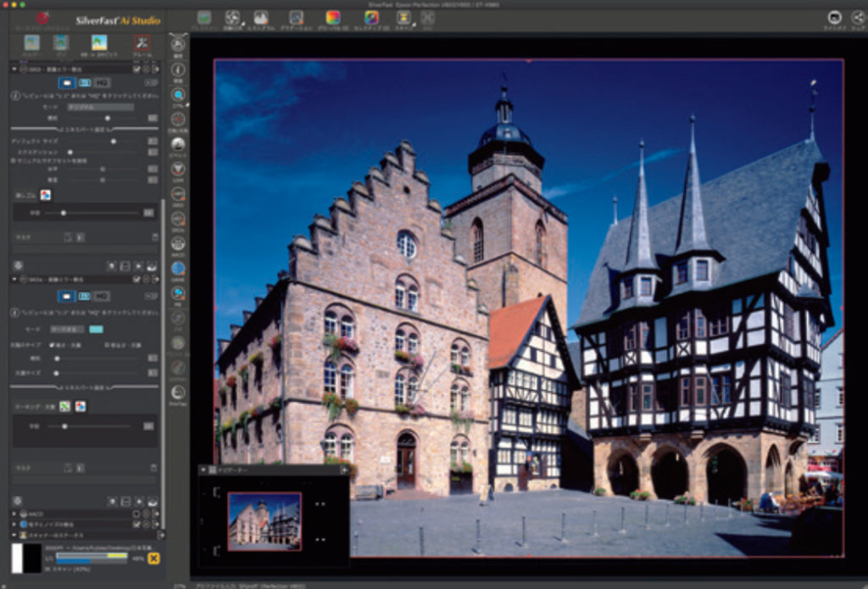Click the Prescan toolbar icon
This screenshot has width=868, height=589.
[204, 17]
